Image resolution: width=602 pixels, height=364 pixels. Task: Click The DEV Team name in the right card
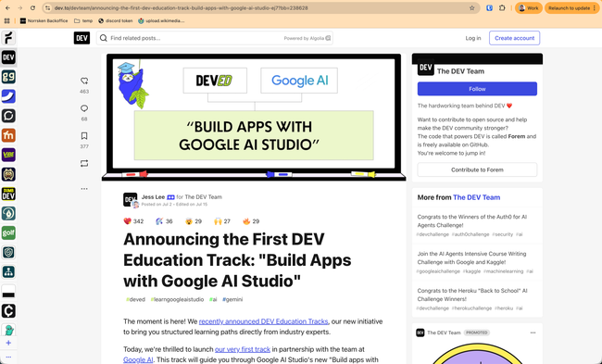460,71
